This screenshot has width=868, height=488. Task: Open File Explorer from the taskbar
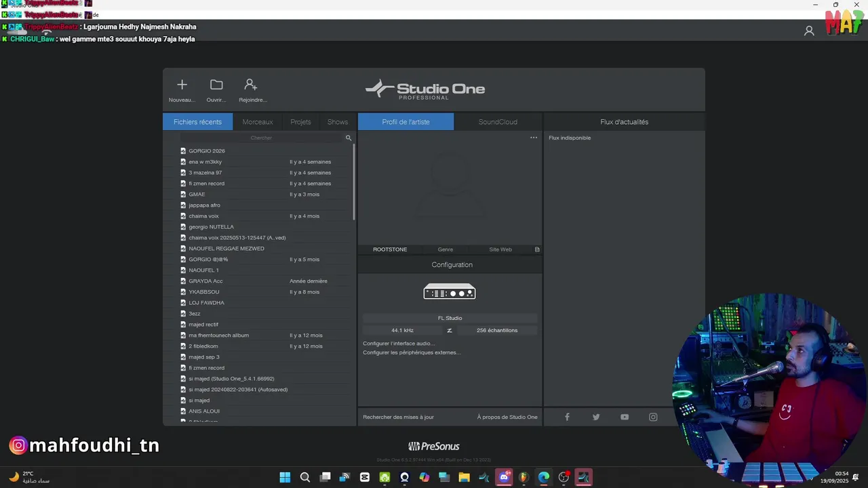pos(464,477)
